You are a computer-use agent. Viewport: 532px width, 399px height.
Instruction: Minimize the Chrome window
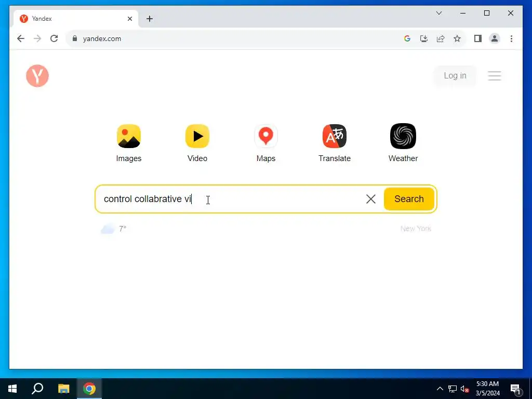coord(463,13)
